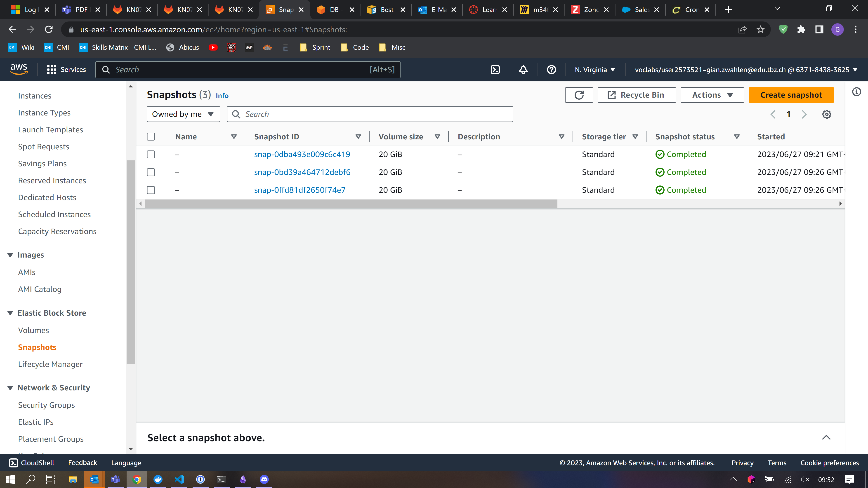Open snapshot snap-0ffd81df2650f74e7 link

300,190
